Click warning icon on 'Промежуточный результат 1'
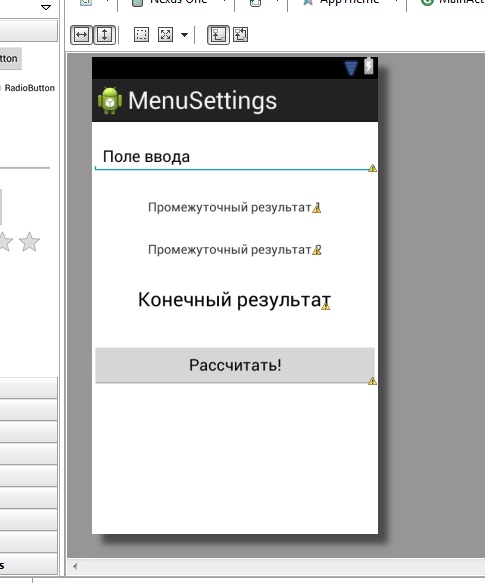The width and height of the screenshot is (485, 583). point(317,208)
